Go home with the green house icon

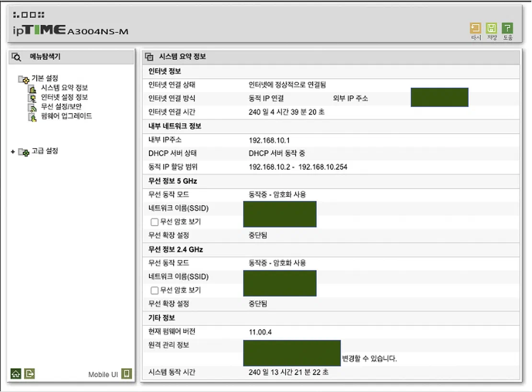16,374
